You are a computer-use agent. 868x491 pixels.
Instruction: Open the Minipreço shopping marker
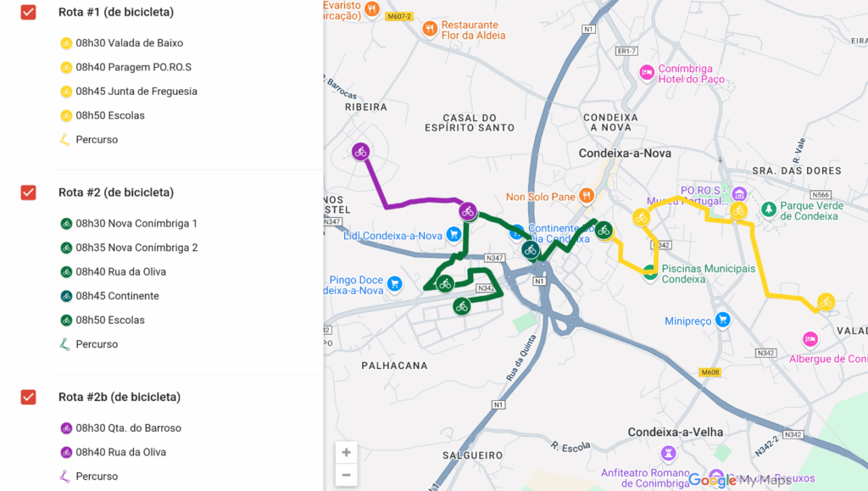click(722, 320)
